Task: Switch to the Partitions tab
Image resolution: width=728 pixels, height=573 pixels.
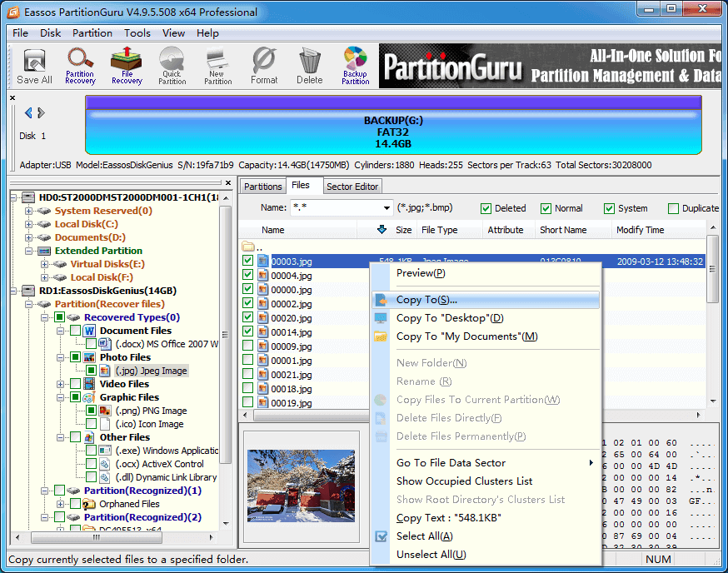Action: point(262,187)
